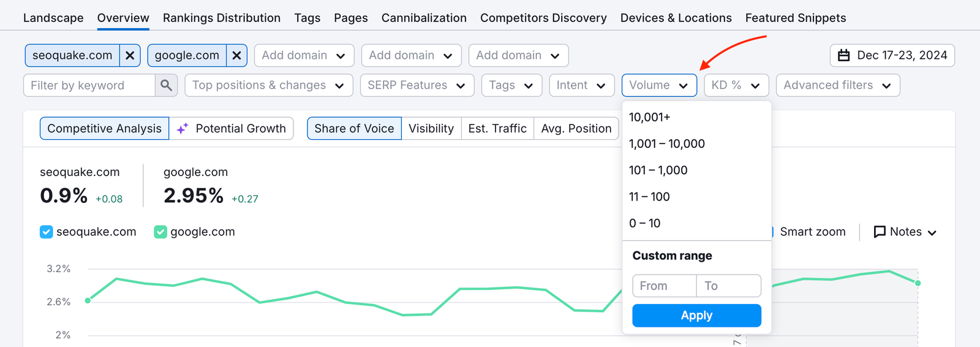Select Competitive Analysis view
The height and width of the screenshot is (347, 980).
click(105, 129)
